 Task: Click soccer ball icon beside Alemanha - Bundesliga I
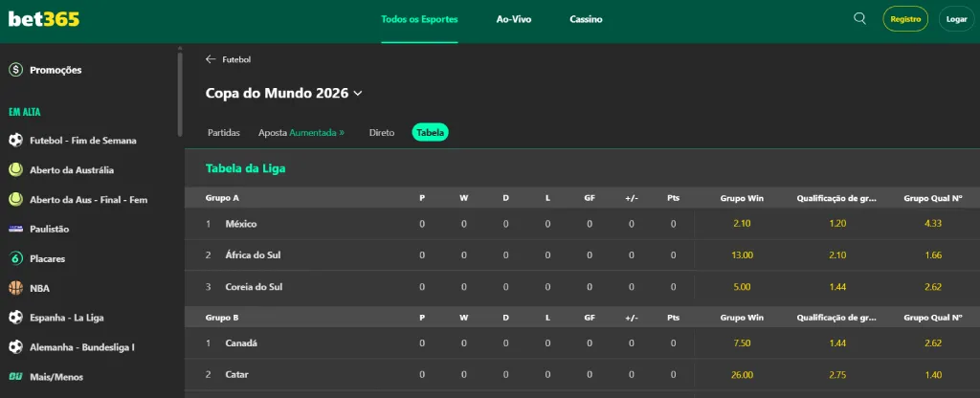pos(15,347)
